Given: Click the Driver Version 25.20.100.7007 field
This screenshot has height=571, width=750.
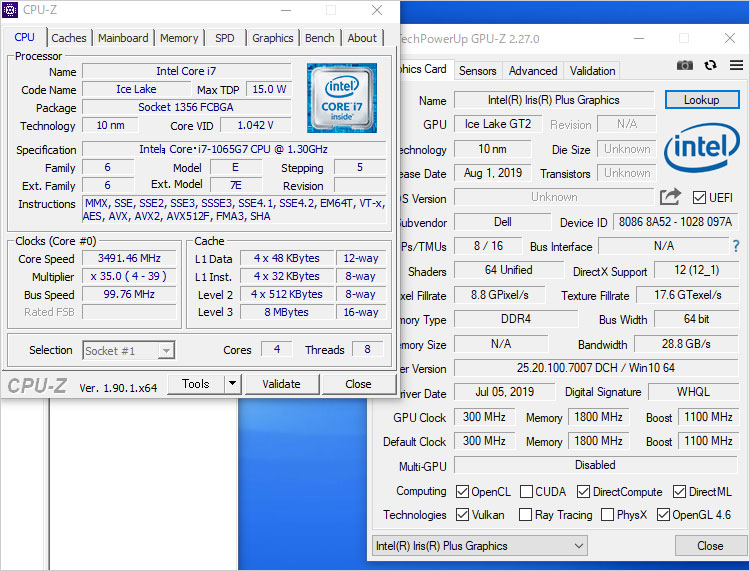Looking at the screenshot, I should click(x=596, y=368).
